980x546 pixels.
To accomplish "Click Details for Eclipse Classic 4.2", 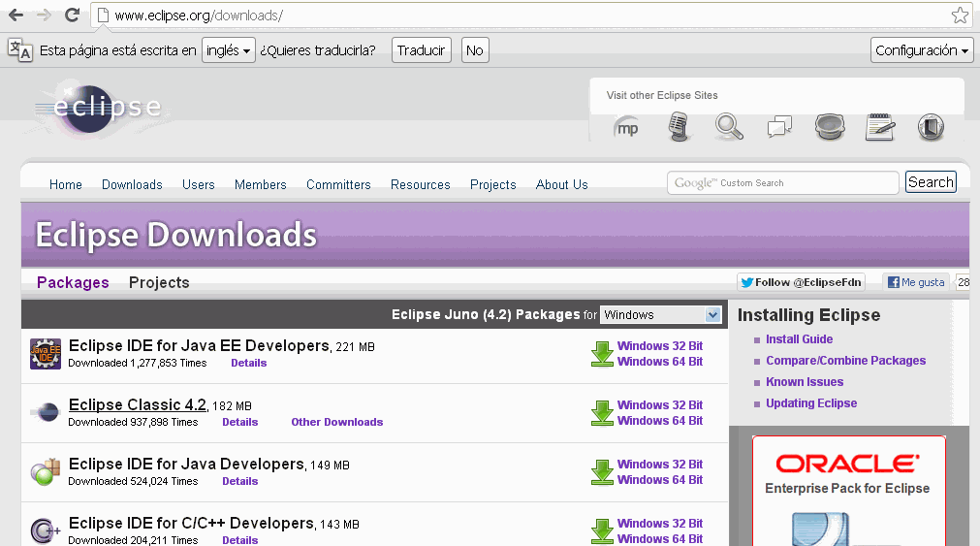I will (240, 422).
